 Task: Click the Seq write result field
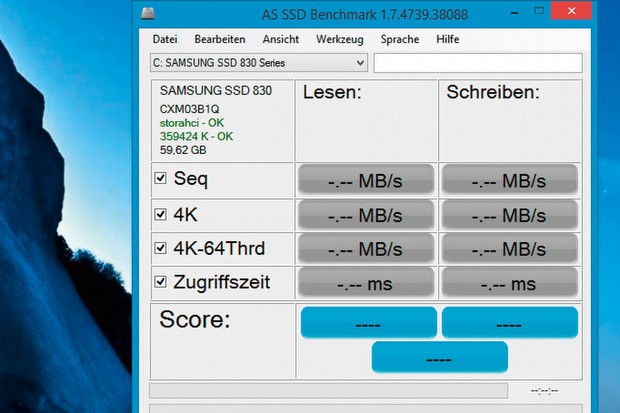pos(510,180)
